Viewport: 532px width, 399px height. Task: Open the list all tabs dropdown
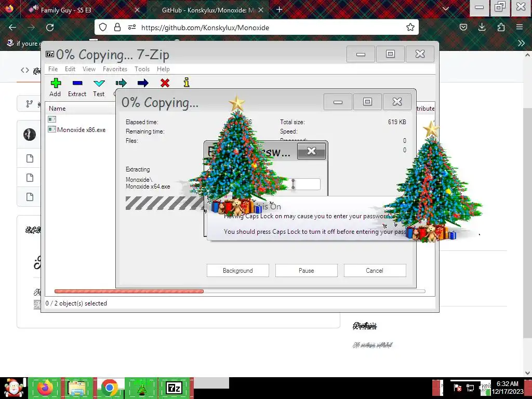446,9
